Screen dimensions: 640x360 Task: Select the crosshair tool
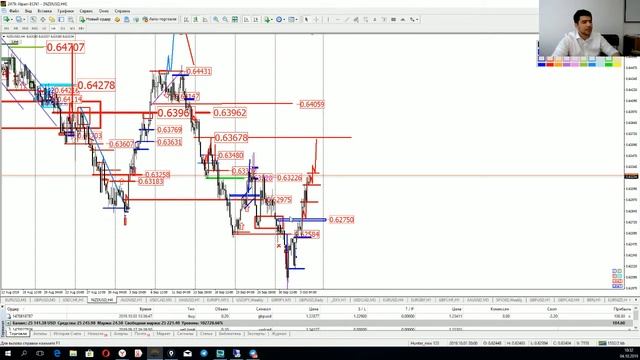pyautogui.click(x=316, y=19)
